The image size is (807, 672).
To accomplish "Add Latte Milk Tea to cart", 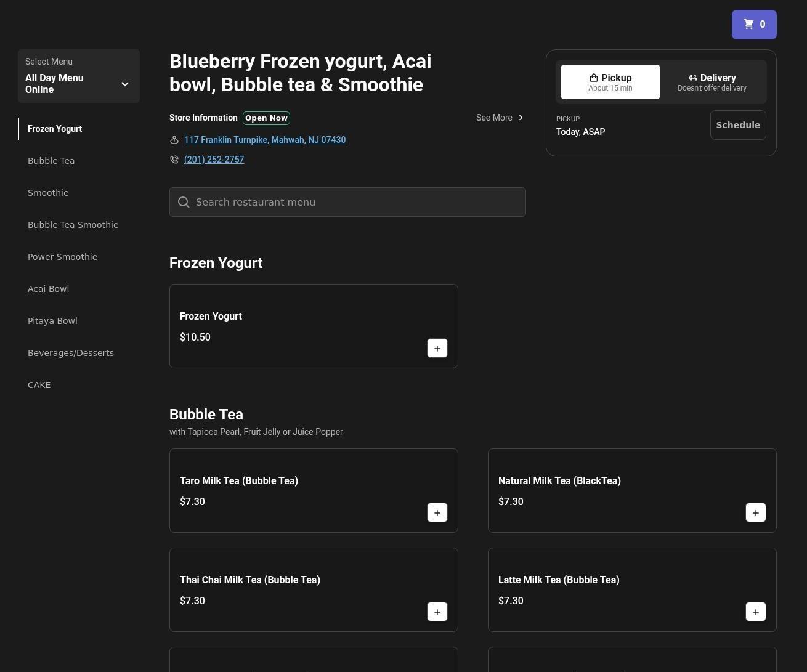I will click(755, 612).
